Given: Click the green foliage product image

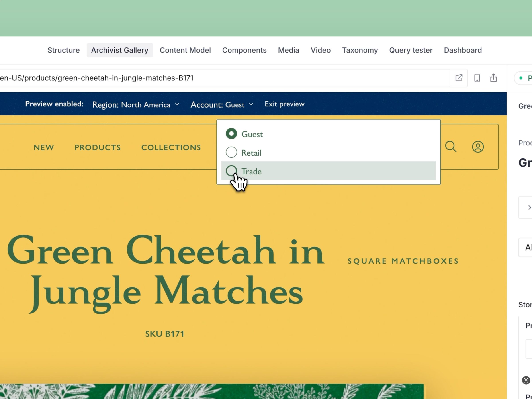Looking at the screenshot, I should click(212, 391).
